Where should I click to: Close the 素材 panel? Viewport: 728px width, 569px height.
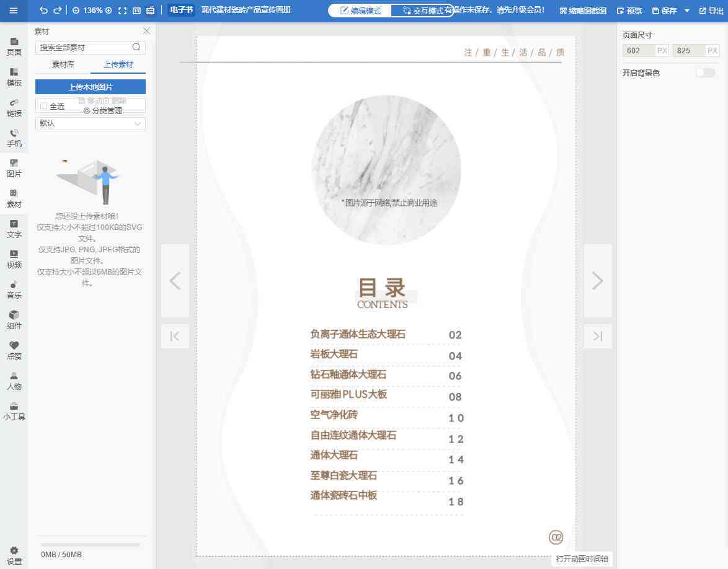pos(146,30)
